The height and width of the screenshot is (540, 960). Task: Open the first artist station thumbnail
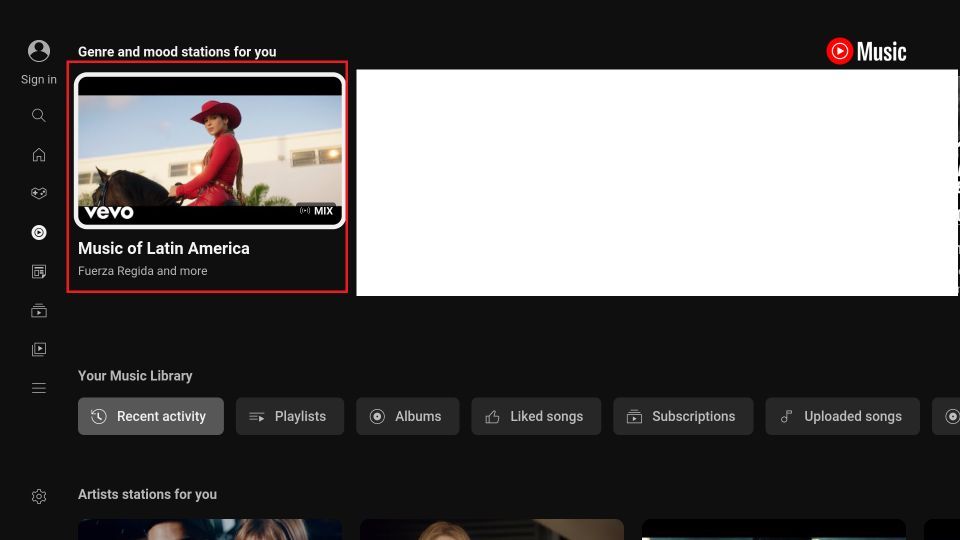210,530
